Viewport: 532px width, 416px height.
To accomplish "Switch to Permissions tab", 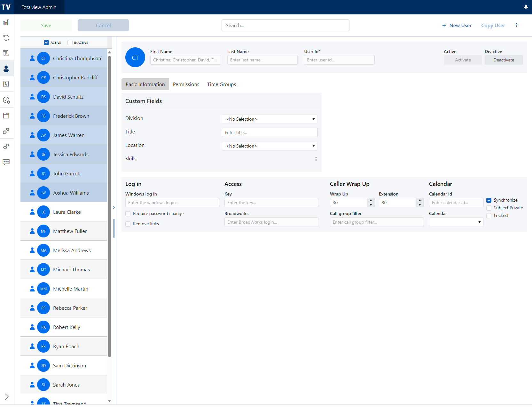I will click(x=186, y=84).
